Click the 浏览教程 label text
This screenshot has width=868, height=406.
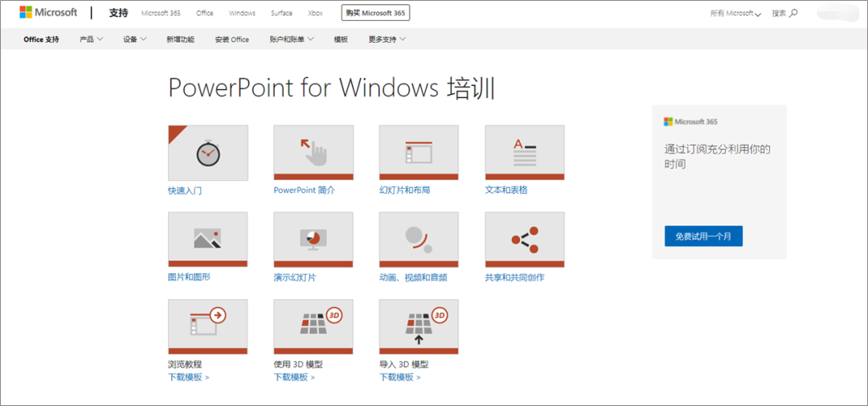[185, 364]
